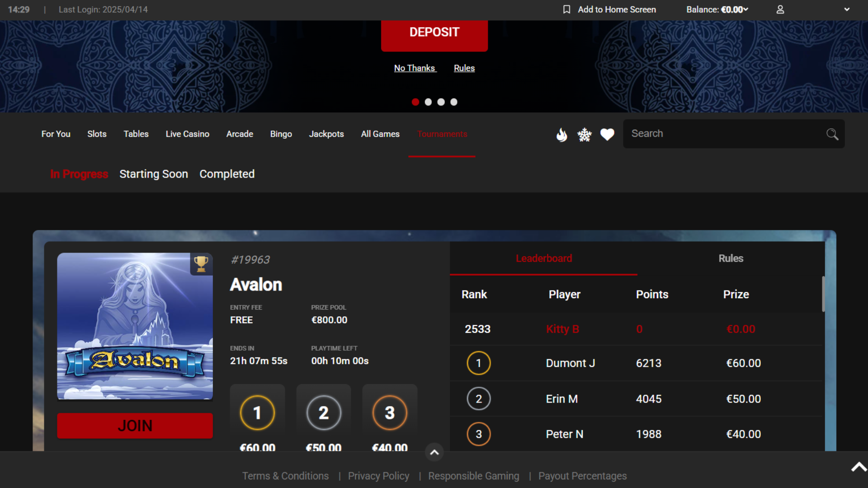
Task: Open the Arcade category
Action: tap(240, 134)
